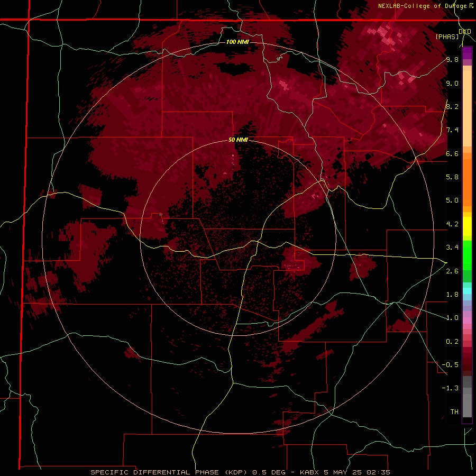
Task: Click the 9.8 value on the color scale
Action: [452, 60]
